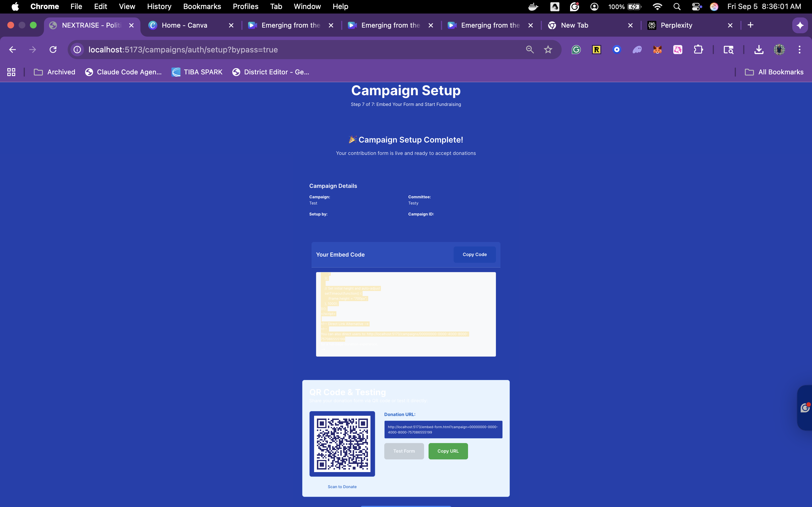Open Chrome three-dot menu
The height and width of the screenshot is (507, 812).
[800, 50]
